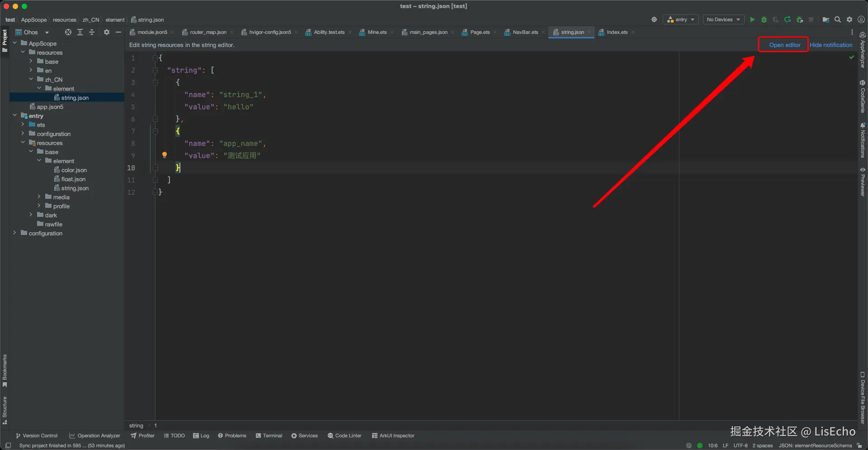This screenshot has width=868, height=450.
Task: Locate opened file in project tree
Action: (x=68, y=32)
